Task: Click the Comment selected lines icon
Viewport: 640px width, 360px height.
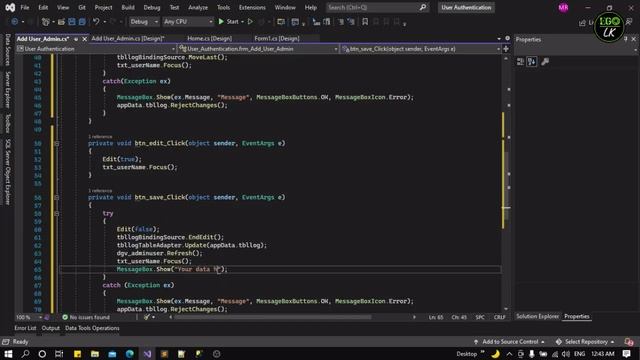Action: [340, 22]
